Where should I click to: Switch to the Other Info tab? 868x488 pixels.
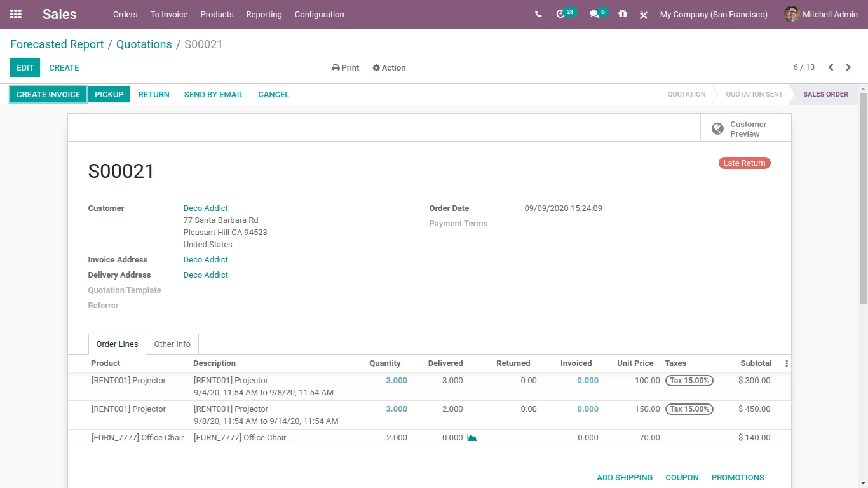(172, 344)
